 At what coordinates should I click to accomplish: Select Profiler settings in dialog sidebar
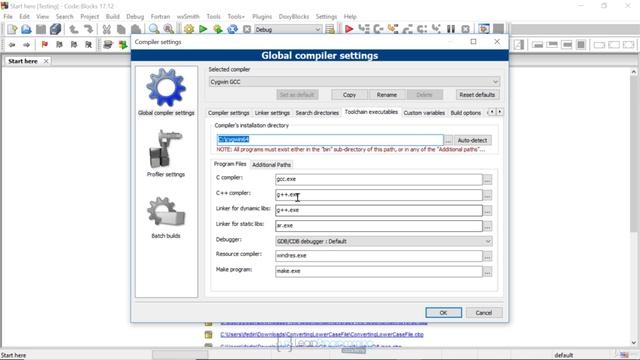tap(166, 153)
